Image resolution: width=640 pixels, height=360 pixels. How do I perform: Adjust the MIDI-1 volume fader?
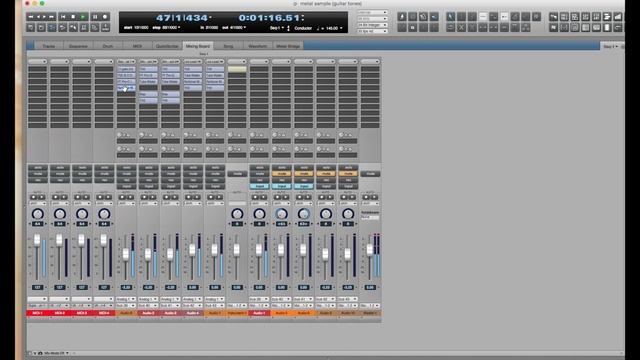(x=37, y=240)
